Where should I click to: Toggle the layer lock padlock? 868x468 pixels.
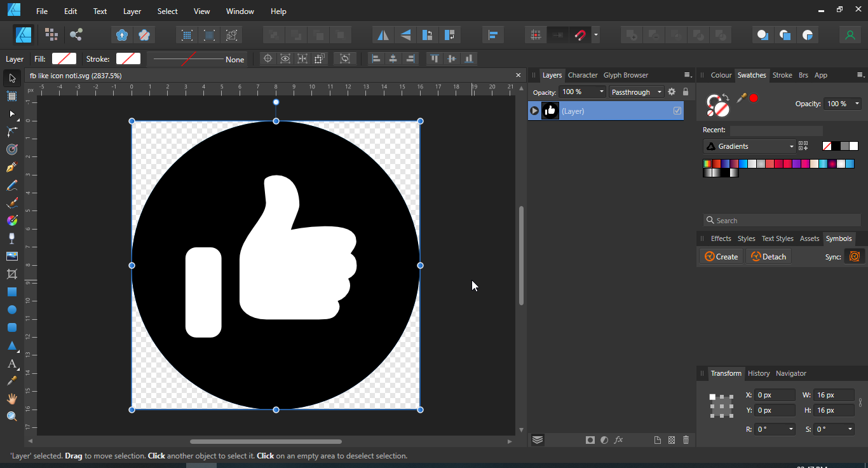click(686, 92)
